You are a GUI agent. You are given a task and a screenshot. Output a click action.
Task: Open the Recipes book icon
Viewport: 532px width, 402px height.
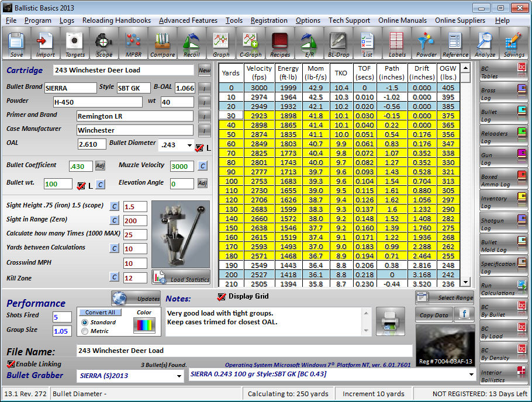point(280,44)
